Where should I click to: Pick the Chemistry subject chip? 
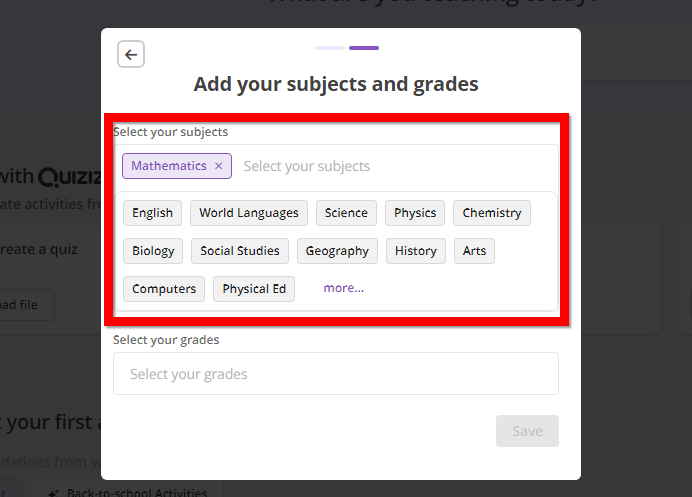(x=492, y=213)
